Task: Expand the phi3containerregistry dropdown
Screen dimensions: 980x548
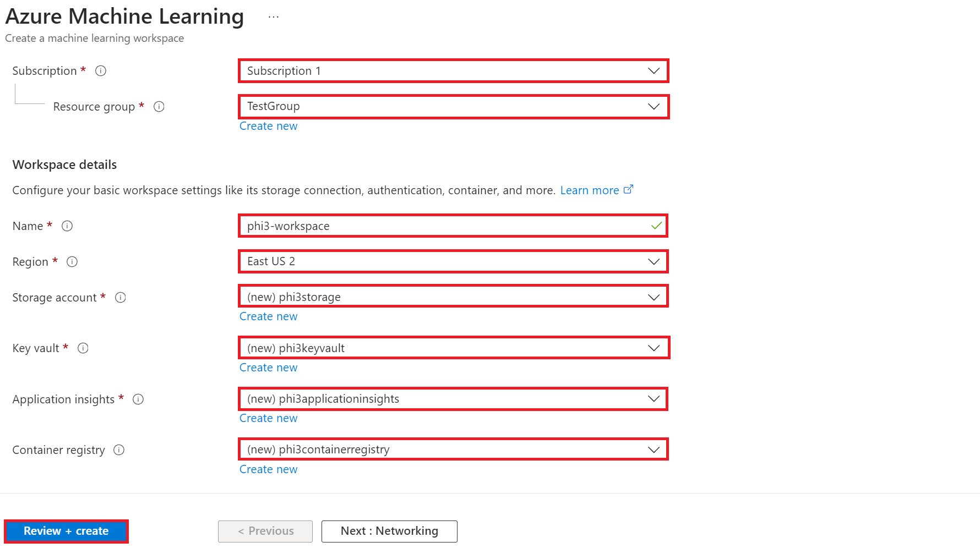Action: pos(454,450)
